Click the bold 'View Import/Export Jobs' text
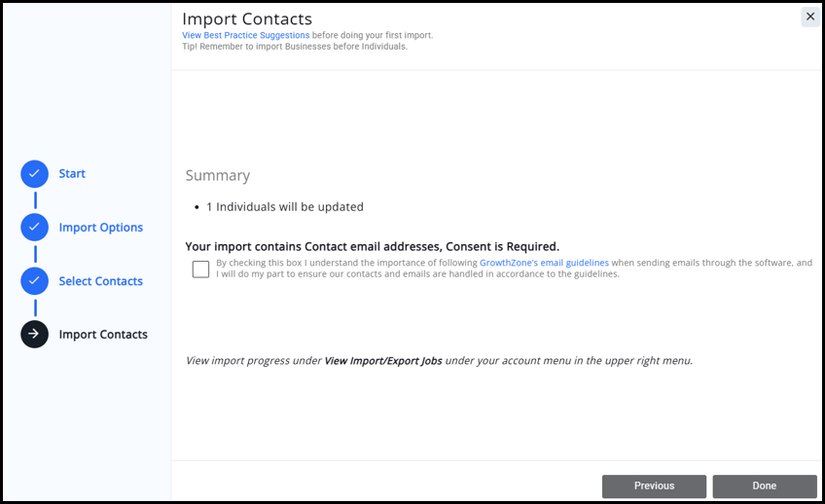 (x=382, y=361)
